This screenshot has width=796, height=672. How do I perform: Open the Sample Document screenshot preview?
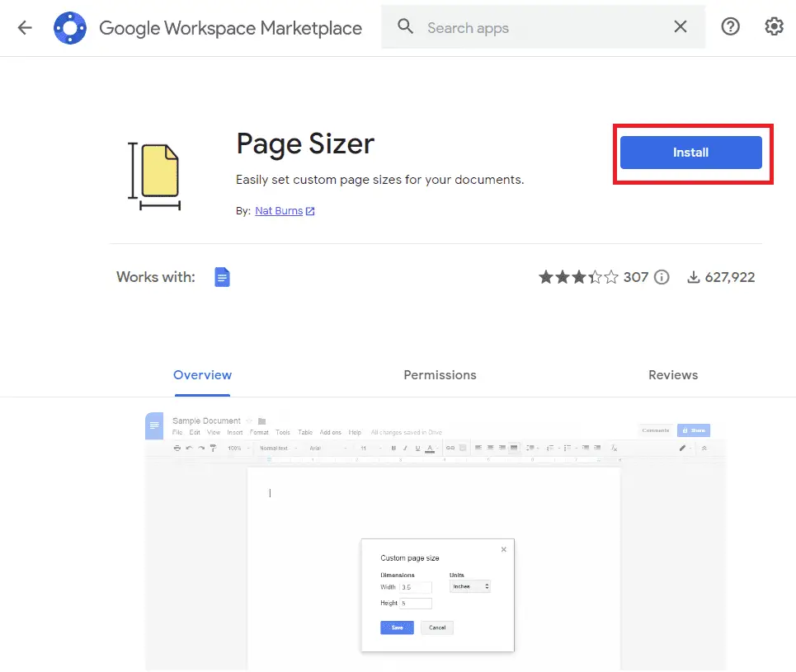(436, 541)
